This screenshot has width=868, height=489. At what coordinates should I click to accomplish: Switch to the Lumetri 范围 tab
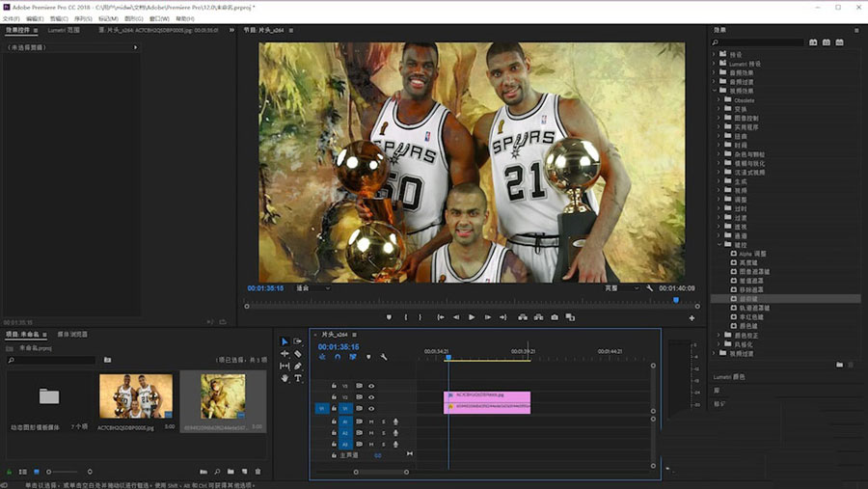65,30
